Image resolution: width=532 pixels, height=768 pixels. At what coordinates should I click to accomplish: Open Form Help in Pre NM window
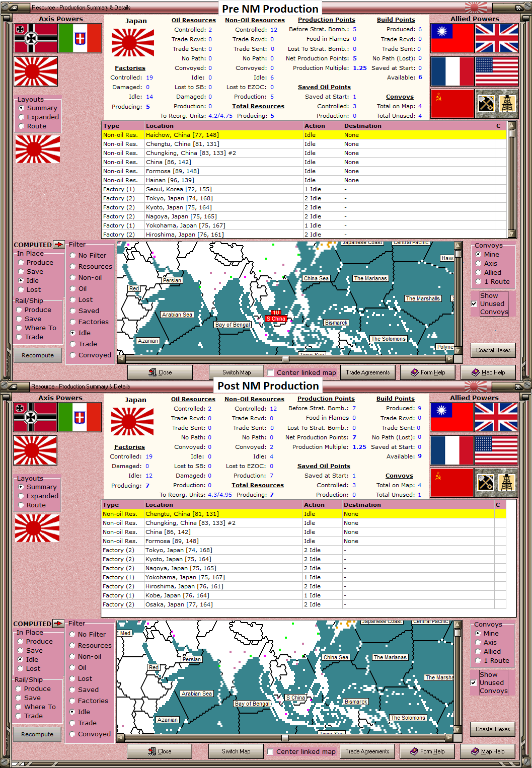coord(428,372)
